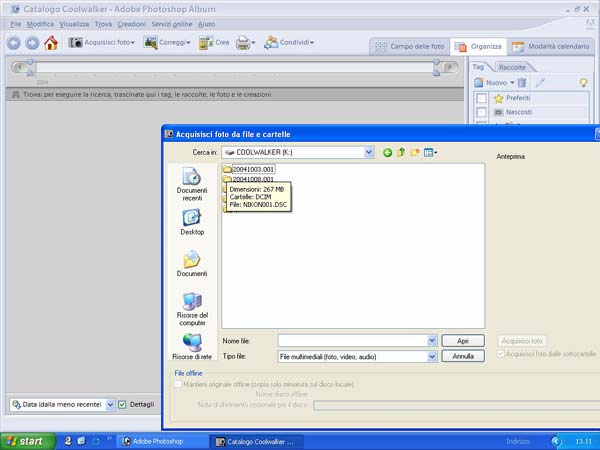Click the Apri button
This screenshot has width=600, height=450.
tap(463, 341)
